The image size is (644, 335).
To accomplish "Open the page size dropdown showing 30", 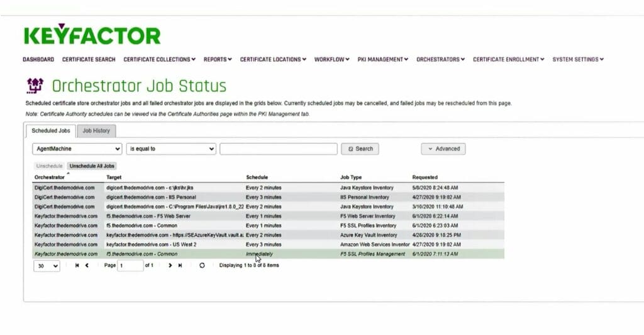I will (47, 266).
